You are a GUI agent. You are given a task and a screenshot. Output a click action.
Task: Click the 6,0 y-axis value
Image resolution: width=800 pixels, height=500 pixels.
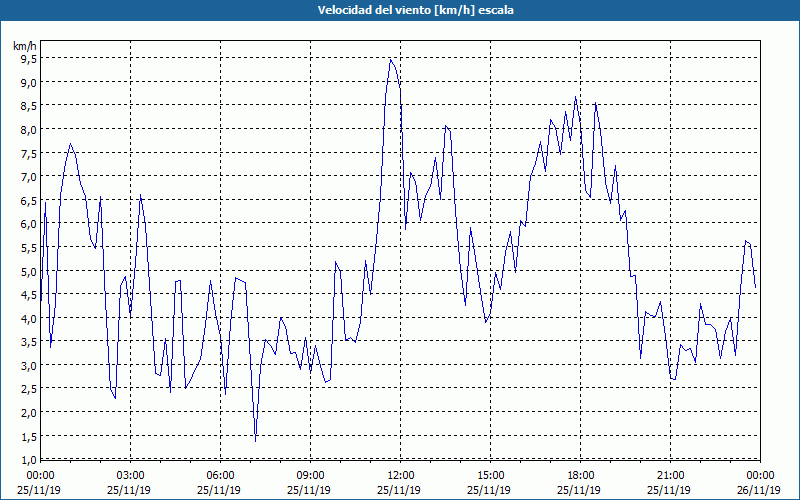pos(29,223)
